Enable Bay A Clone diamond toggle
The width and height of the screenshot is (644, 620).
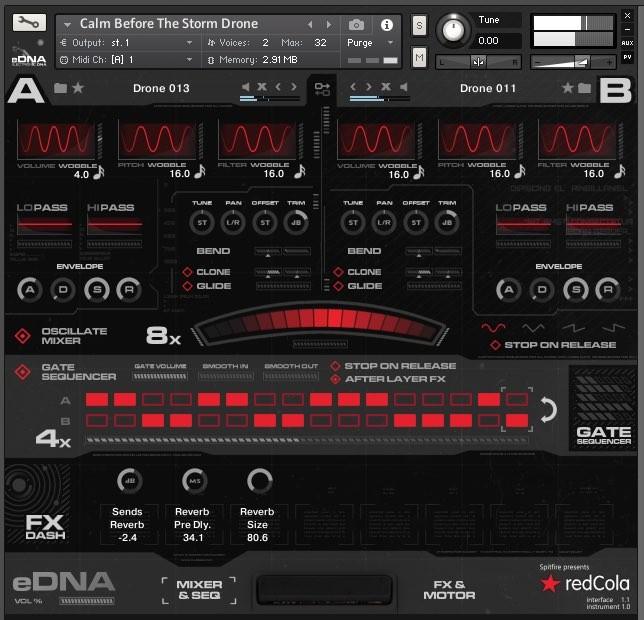click(x=187, y=272)
